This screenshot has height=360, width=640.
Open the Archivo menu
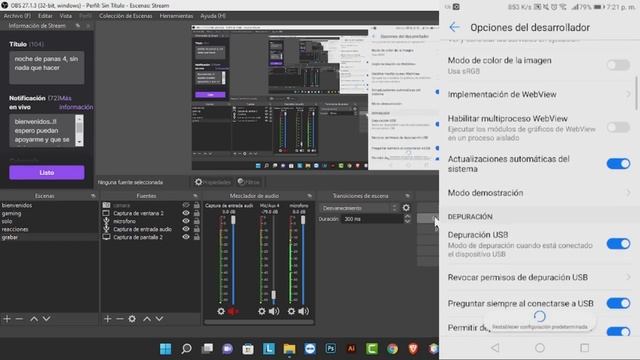(x=18, y=16)
